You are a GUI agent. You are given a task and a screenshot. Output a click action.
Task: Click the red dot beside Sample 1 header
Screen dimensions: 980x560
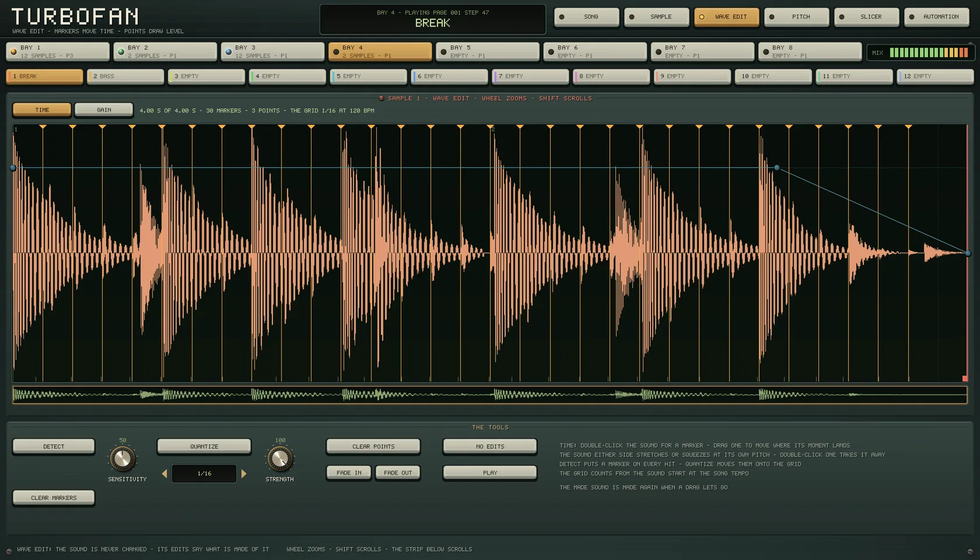[x=381, y=99]
